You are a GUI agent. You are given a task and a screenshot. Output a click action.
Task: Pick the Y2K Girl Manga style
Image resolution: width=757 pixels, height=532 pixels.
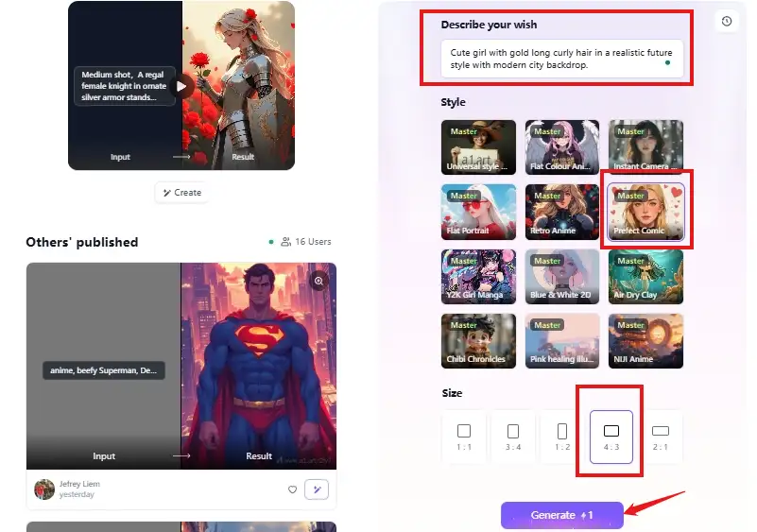478,277
